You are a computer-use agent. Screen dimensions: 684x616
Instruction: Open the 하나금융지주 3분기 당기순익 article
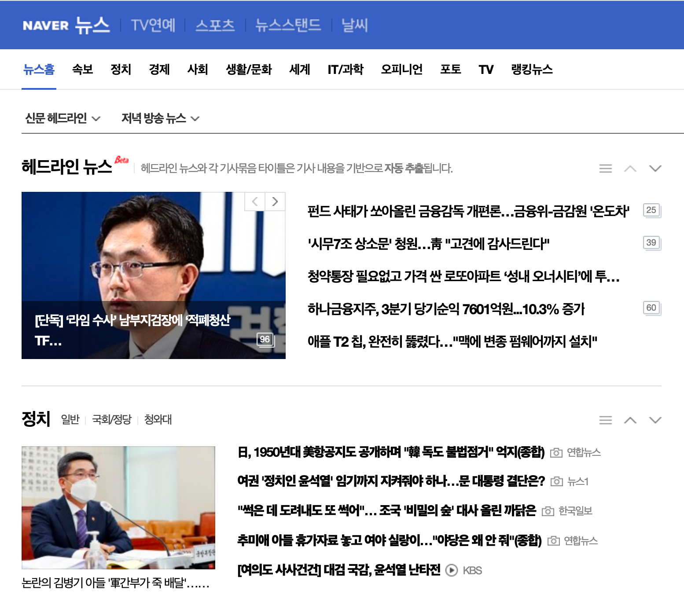pyautogui.click(x=446, y=309)
